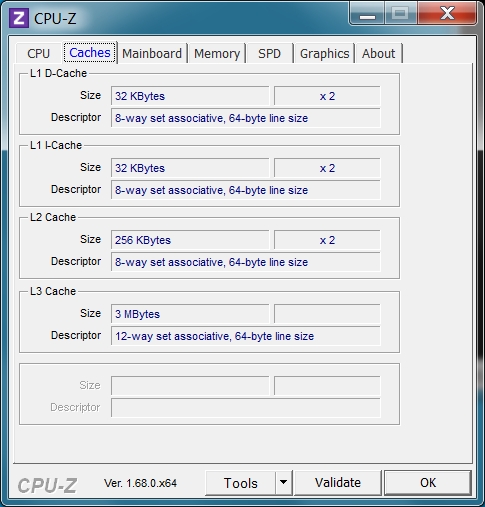This screenshot has width=485, height=507.
Task: Open the About tab
Action: [379, 53]
